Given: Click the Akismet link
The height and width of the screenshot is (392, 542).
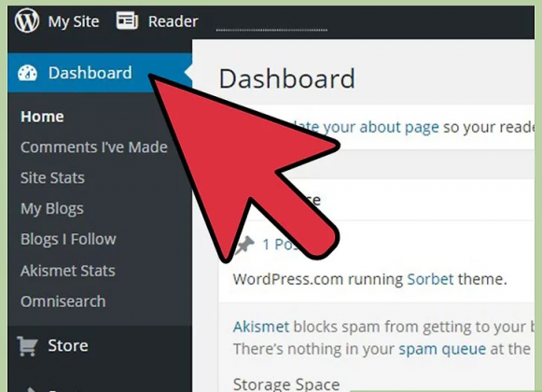Looking at the screenshot, I should coord(261,327).
